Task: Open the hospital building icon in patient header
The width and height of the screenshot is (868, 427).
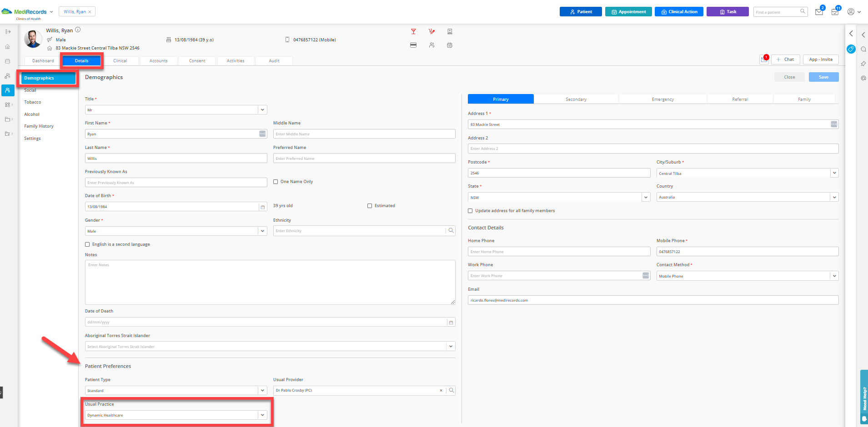Action: point(450,31)
